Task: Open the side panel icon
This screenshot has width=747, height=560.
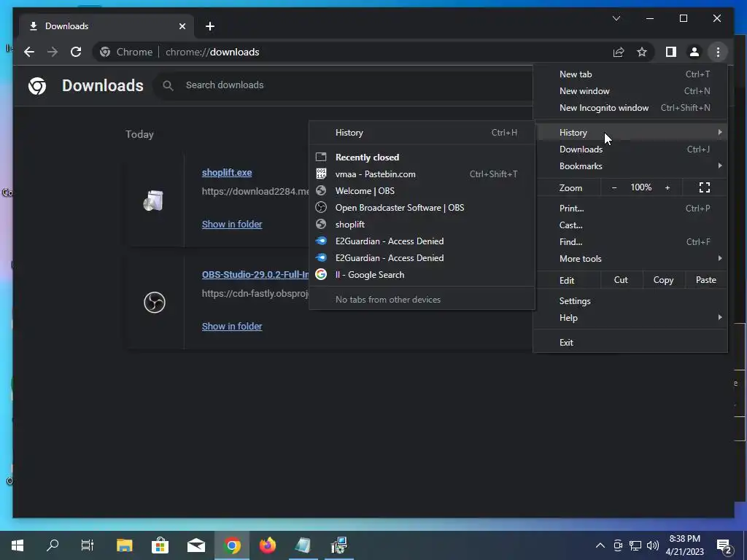Action: tap(671, 52)
